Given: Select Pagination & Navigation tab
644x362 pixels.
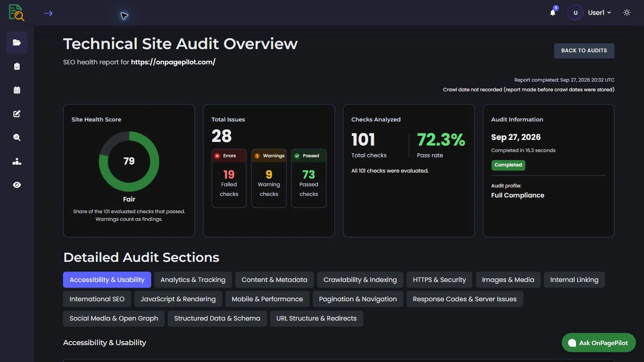Looking at the screenshot, I should point(358,299).
